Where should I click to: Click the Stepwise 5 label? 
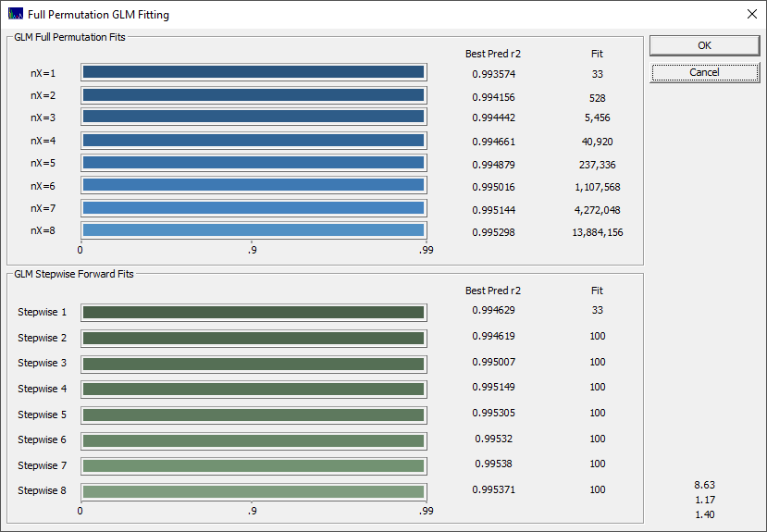[42, 414]
